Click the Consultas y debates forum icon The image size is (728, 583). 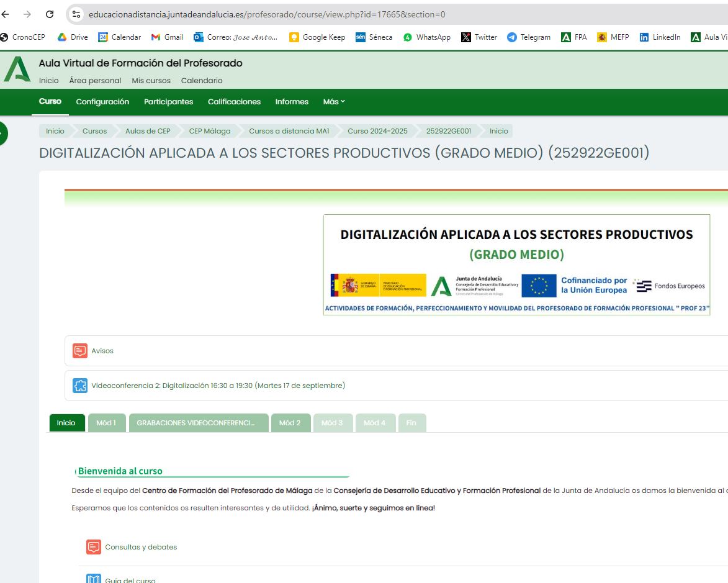(x=94, y=547)
